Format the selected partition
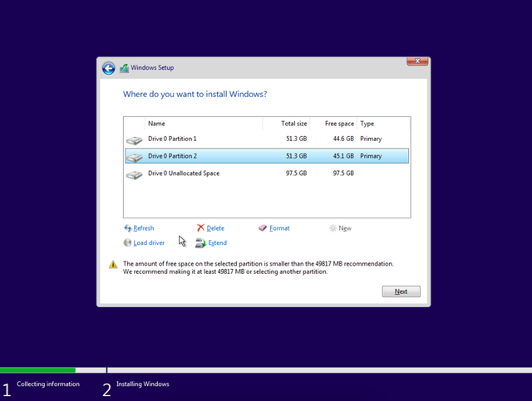532x401 pixels. (x=279, y=228)
